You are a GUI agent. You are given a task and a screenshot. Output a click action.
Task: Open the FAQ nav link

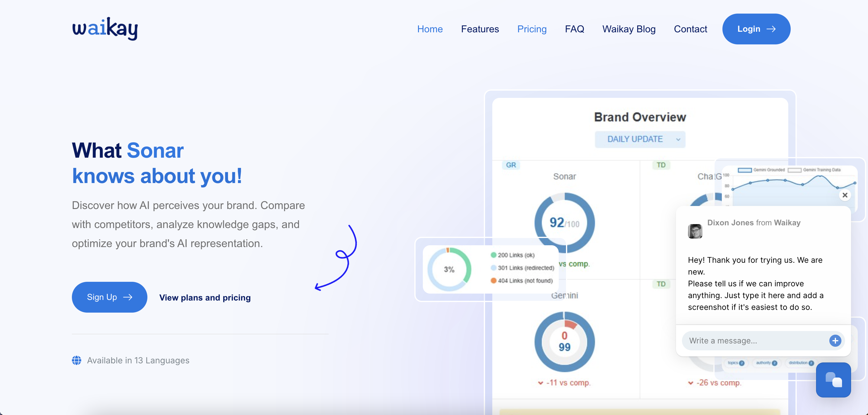coord(574,29)
